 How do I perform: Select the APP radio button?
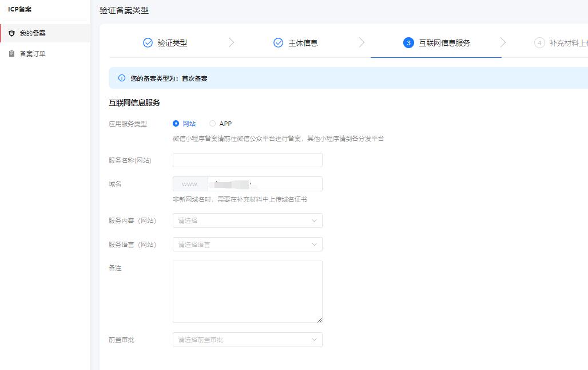pyautogui.click(x=212, y=124)
